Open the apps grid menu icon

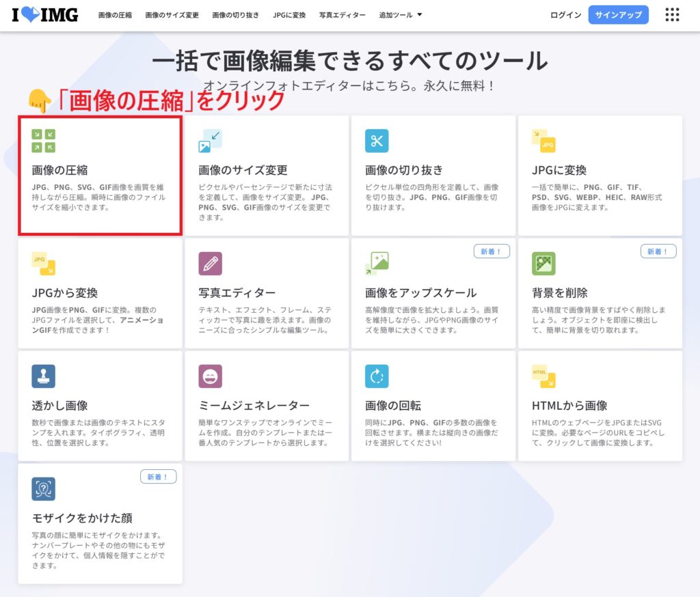point(672,15)
